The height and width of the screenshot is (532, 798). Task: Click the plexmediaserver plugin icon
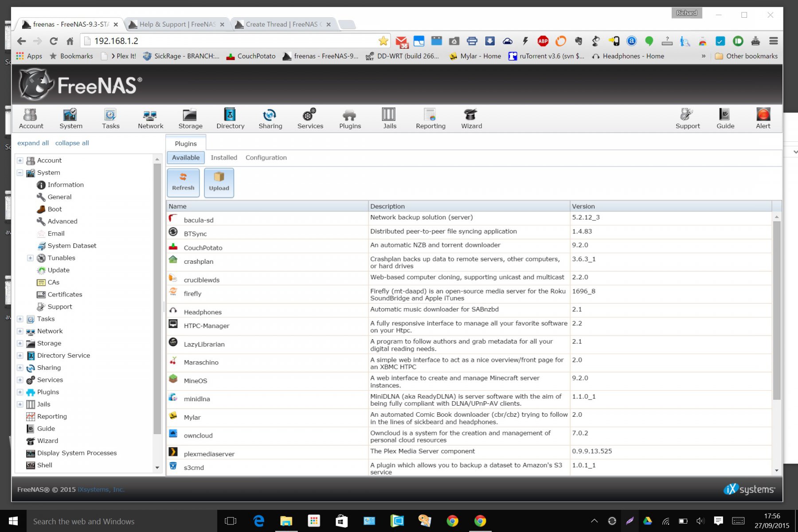click(173, 452)
